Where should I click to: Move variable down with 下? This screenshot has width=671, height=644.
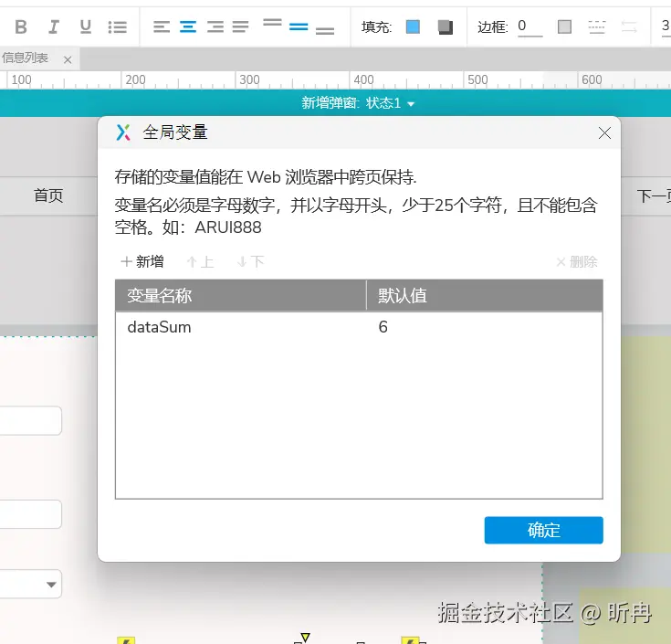coord(251,261)
